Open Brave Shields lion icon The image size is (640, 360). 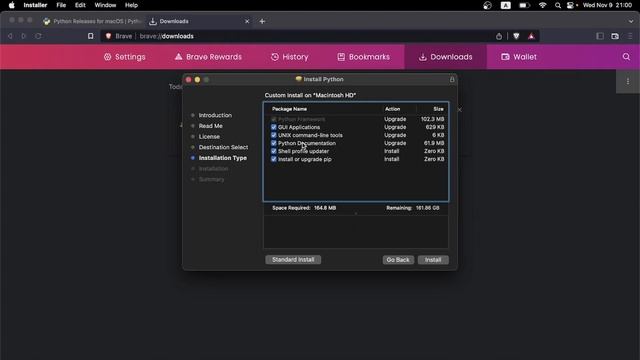tap(516, 36)
